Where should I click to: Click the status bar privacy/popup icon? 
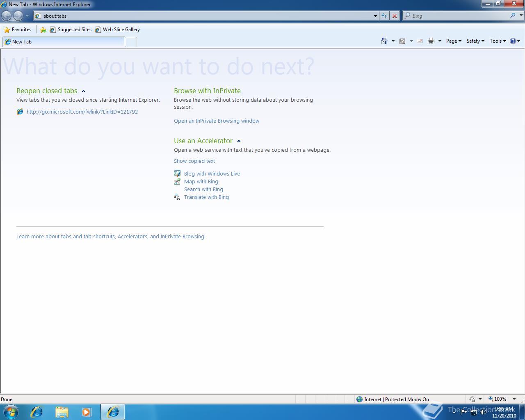(x=472, y=399)
